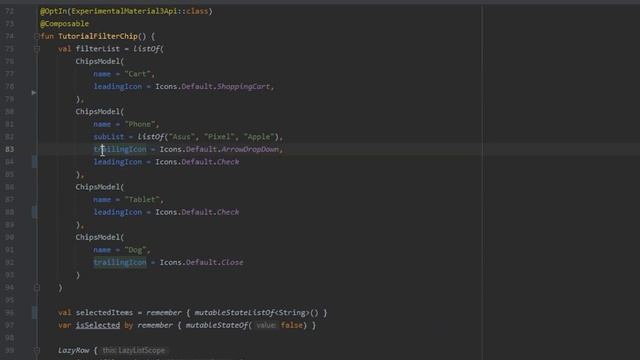Click the subList parameter name
The image size is (640, 360).
point(109,137)
